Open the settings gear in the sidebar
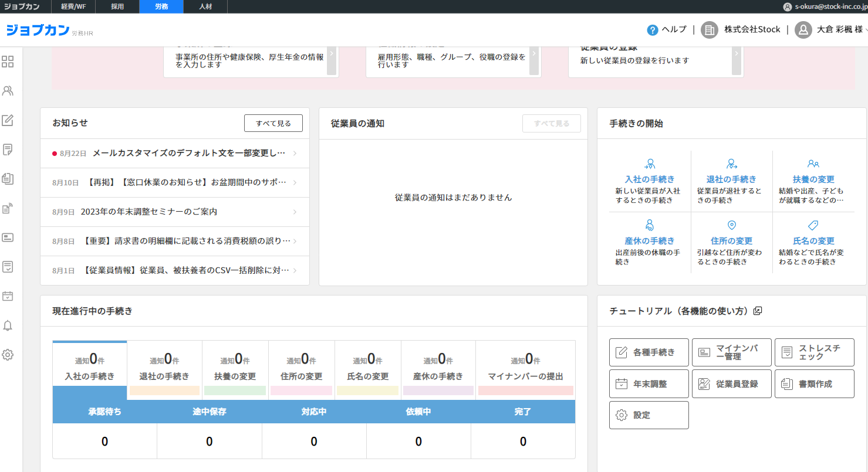Viewport: 868px width, 472px height. pos(8,355)
